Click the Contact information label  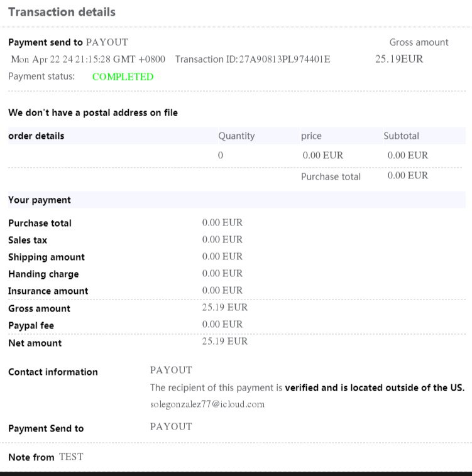53,372
